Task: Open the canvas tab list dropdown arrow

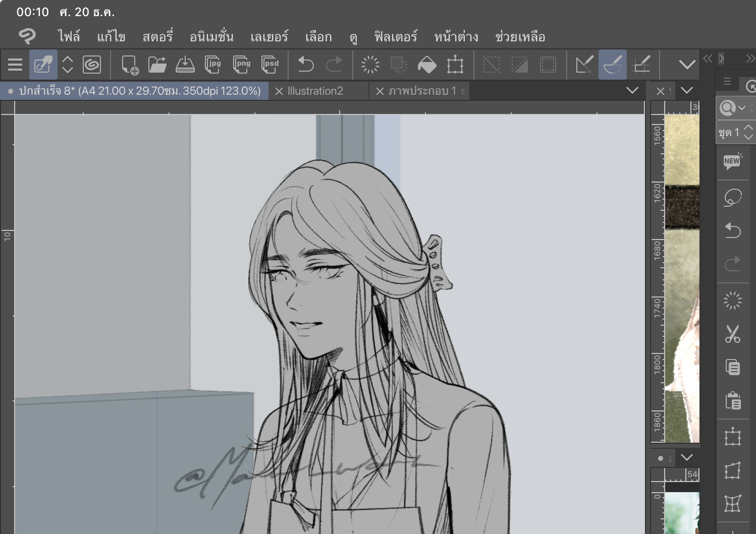Action: click(x=632, y=91)
